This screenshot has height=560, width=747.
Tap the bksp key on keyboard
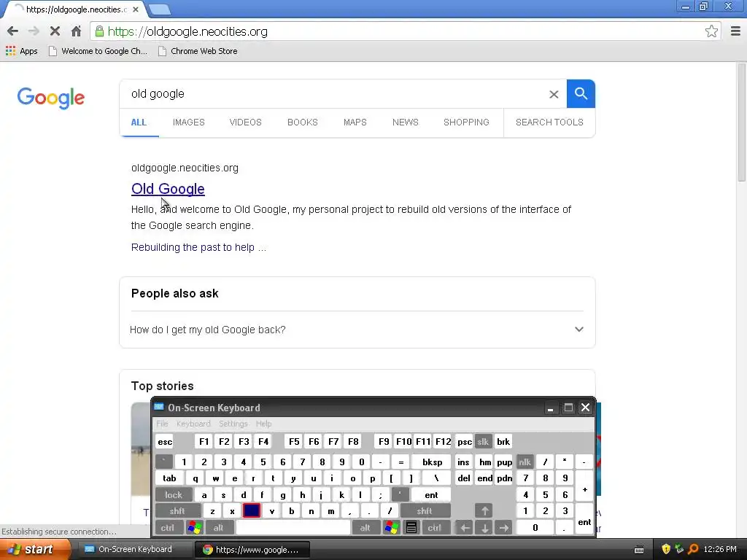[432, 462]
